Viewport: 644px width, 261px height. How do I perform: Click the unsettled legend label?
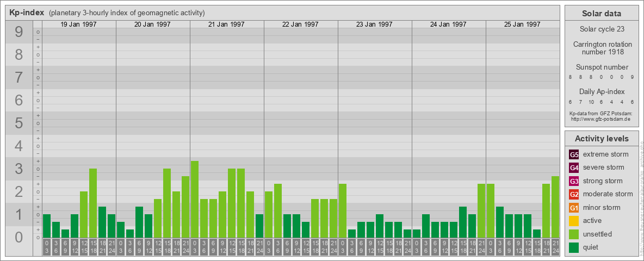click(598, 234)
